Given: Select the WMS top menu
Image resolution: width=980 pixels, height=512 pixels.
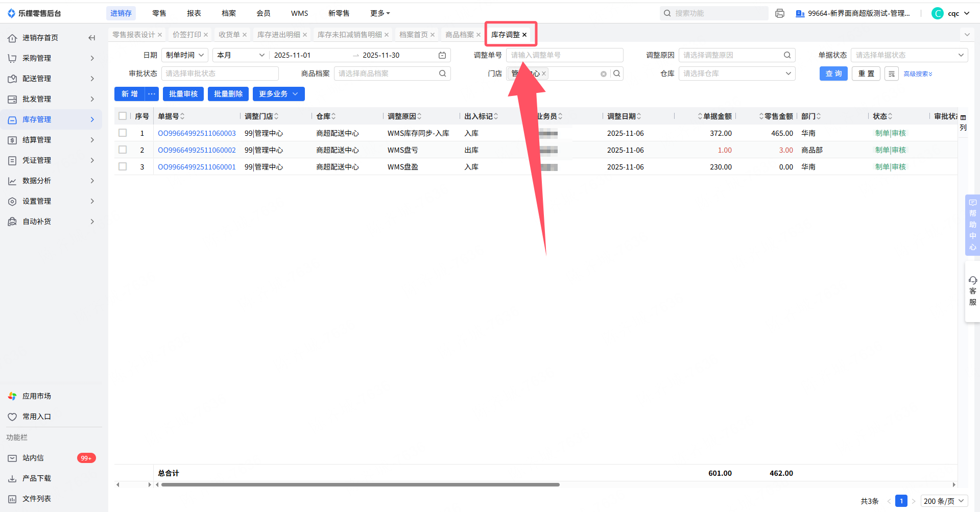Looking at the screenshot, I should tap(299, 13).
